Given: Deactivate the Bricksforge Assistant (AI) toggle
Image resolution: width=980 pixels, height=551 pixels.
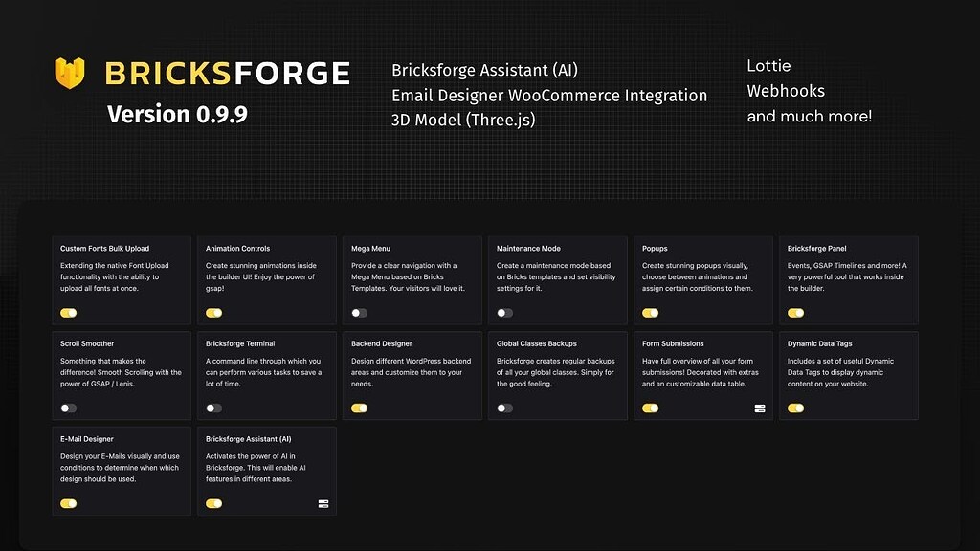Looking at the screenshot, I should pyautogui.click(x=214, y=502).
